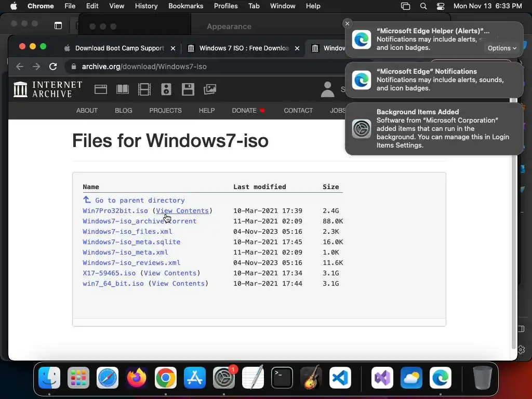This screenshot has width=532, height=399.
Task: Click the Background Items Added notification
Action: point(434,129)
